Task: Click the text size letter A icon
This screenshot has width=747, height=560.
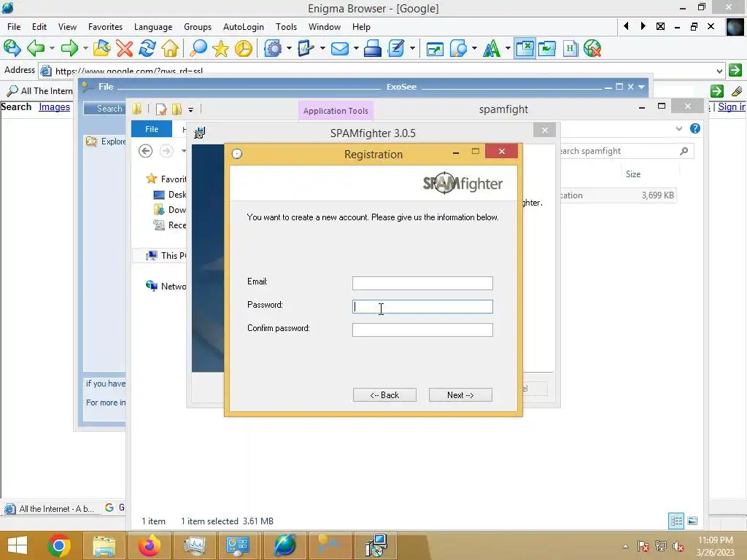Action: pos(491,48)
